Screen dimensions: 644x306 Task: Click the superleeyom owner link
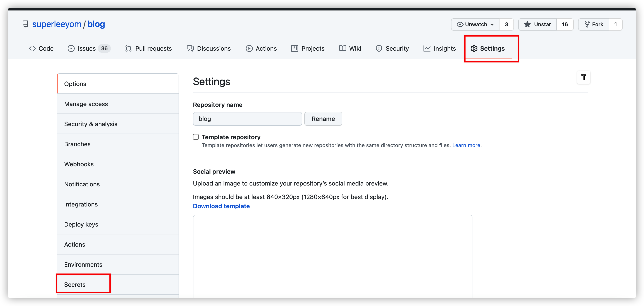pyautogui.click(x=57, y=24)
